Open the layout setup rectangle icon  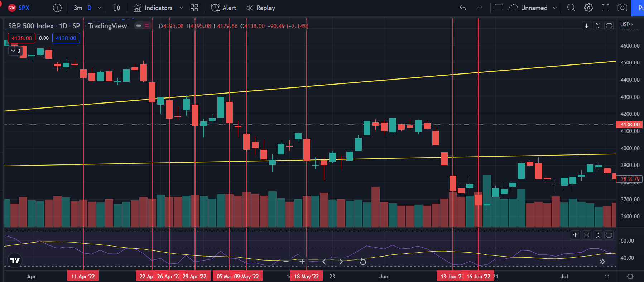499,8
